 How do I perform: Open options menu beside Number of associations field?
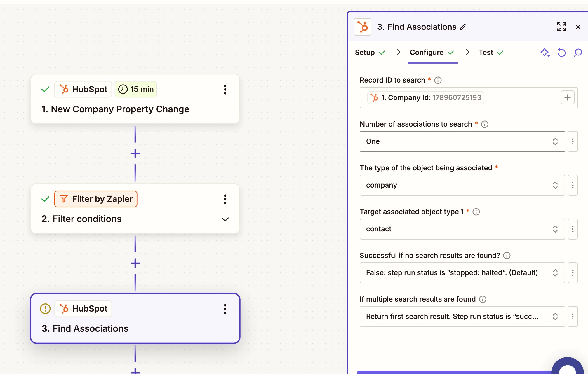(573, 141)
